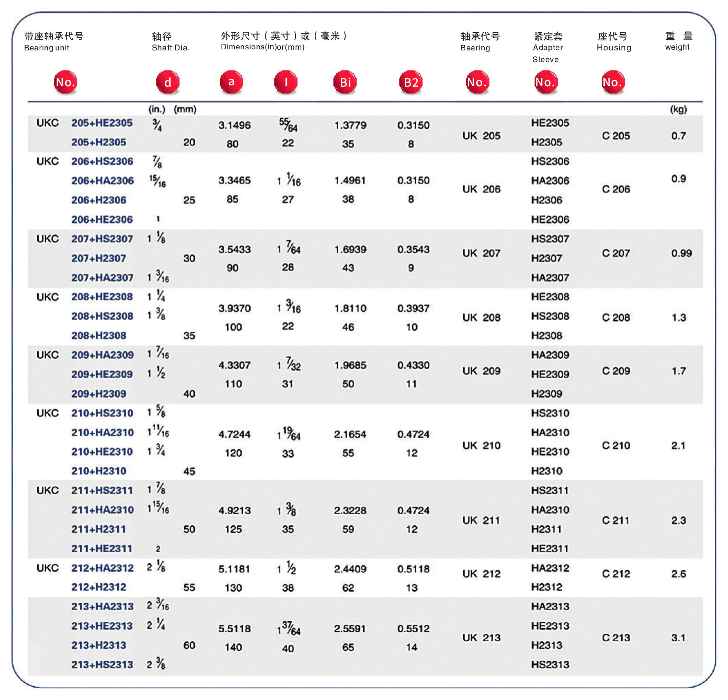Click the 209+HE2309 bearing unit entry
This screenshot has width=728, height=700.
[x=102, y=374]
